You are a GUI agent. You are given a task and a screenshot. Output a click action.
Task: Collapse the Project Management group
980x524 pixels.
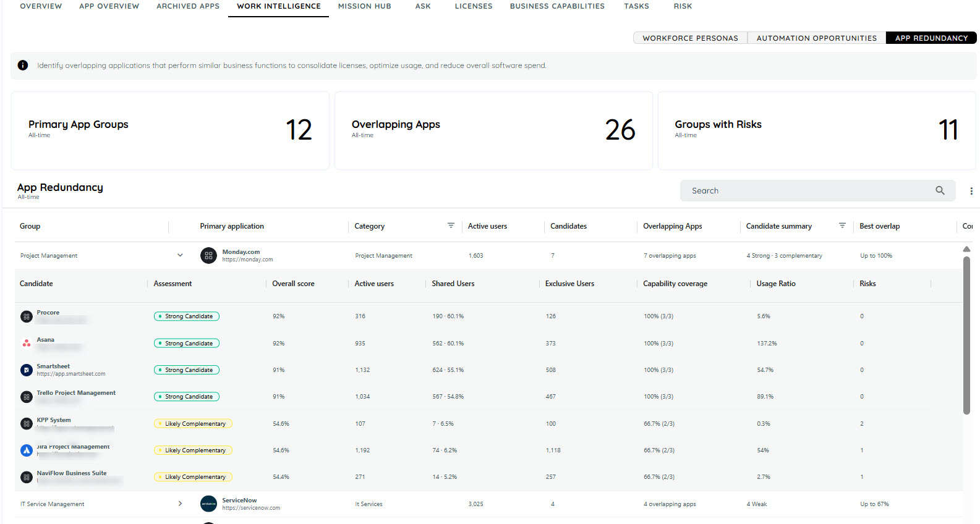(180, 255)
